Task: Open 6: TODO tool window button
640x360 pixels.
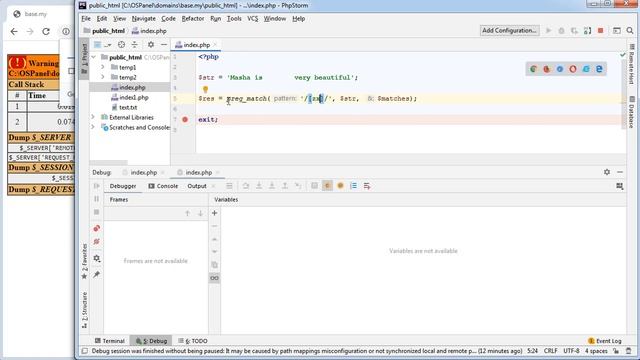Action: coord(193,341)
